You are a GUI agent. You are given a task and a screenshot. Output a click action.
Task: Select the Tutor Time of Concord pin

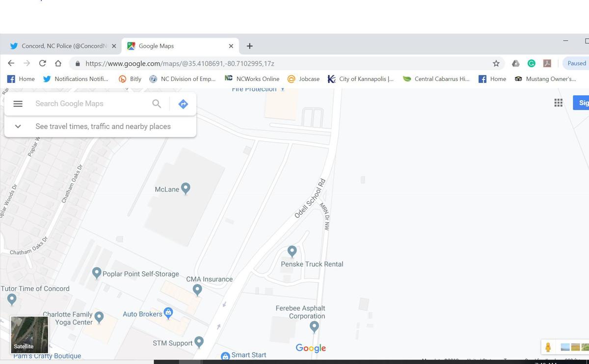(12, 298)
